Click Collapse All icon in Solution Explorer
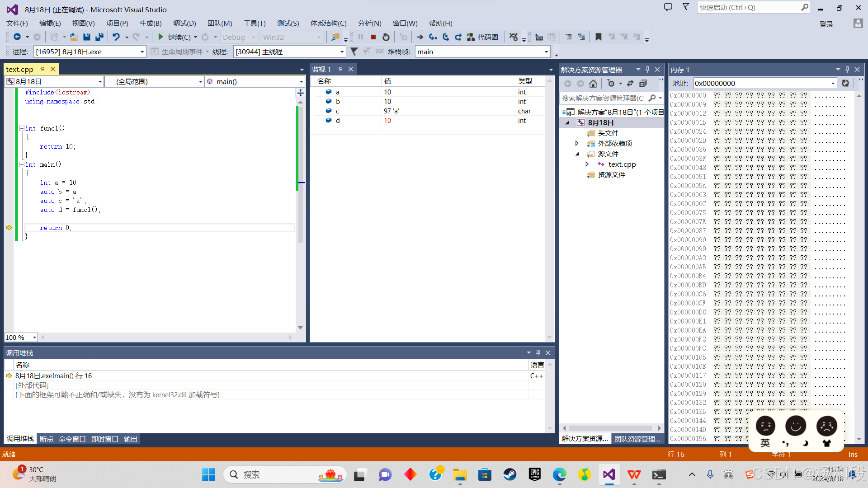The height and width of the screenshot is (488, 868). coord(643,83)
